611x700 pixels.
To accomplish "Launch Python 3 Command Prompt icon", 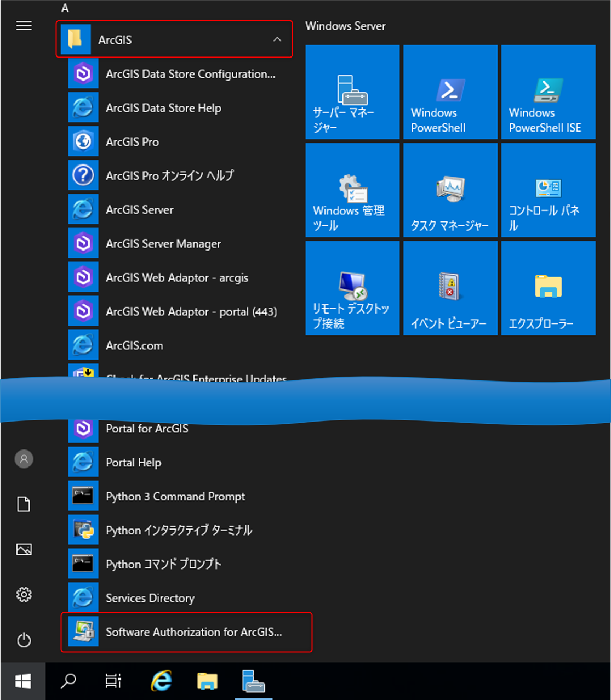I will (x=83, y=496).
